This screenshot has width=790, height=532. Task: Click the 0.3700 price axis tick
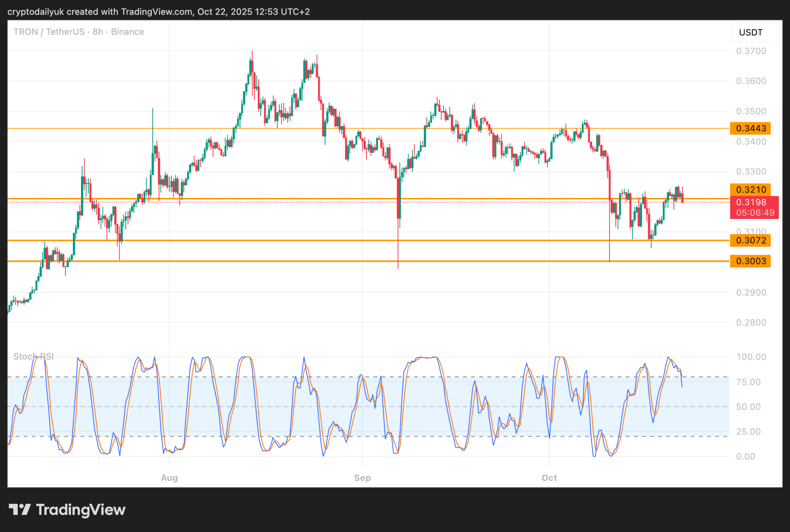tap(751, 51)
